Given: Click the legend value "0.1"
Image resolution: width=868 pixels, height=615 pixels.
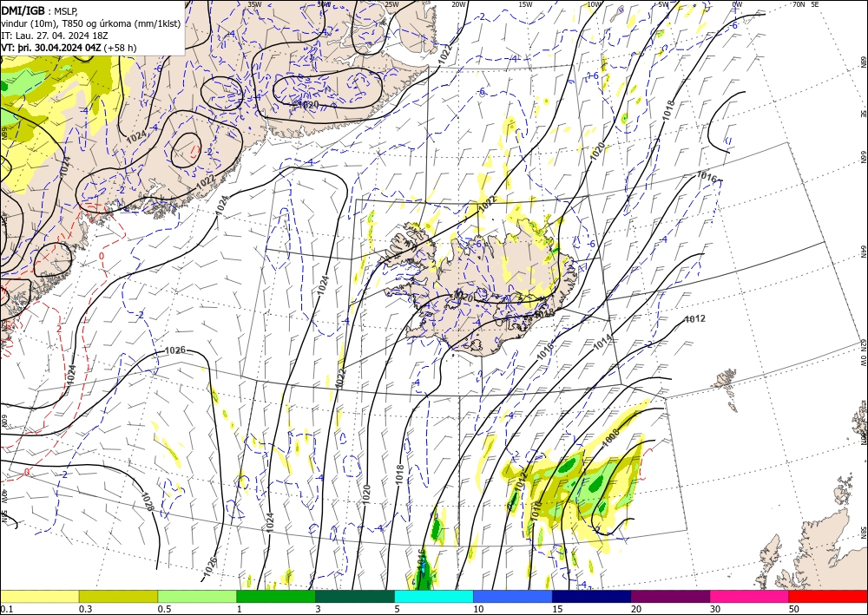Looking at the screenshot, I should point(6,609).
